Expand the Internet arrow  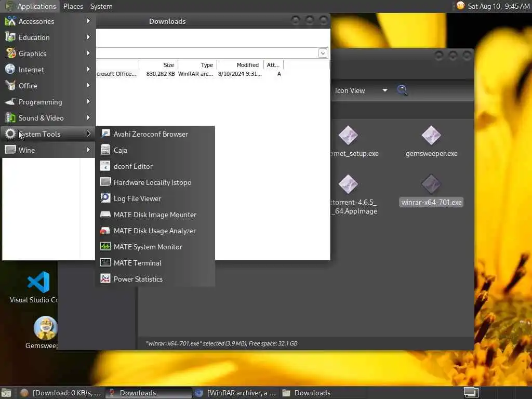(x=88, y=69)
